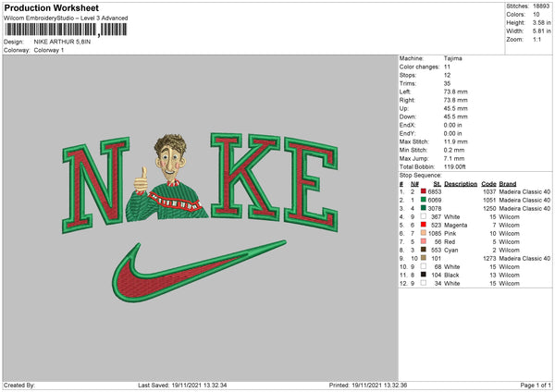The image size is (555, 392).
Task: Click "Page 1 of 1" in the footer
Action: [536, 385]
